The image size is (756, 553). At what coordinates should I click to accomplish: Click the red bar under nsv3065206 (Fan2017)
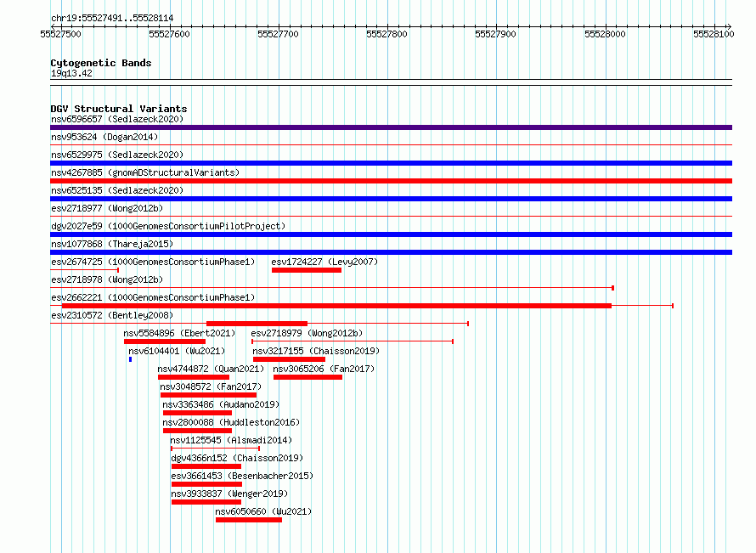tap(307, 377)
